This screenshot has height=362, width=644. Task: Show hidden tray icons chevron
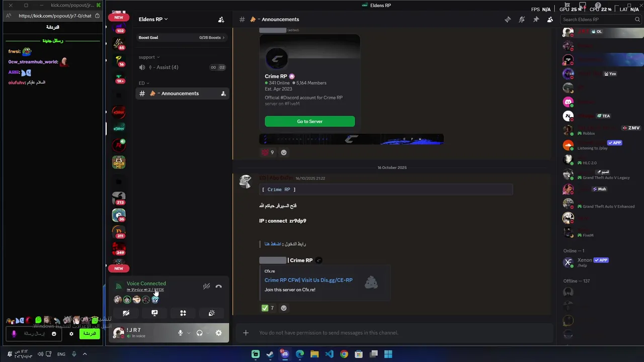point(85,354)
